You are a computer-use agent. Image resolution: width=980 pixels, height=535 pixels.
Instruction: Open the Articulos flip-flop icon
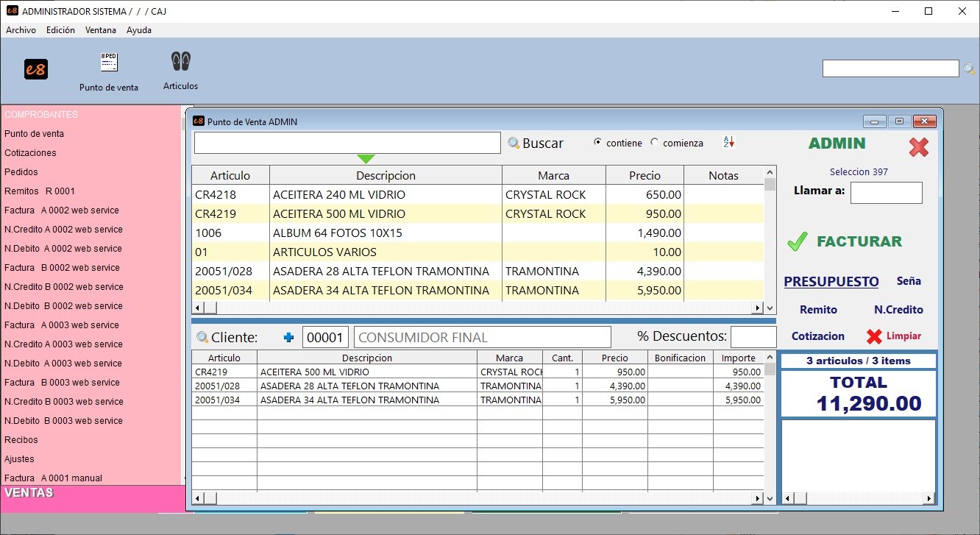pos(180,62)
